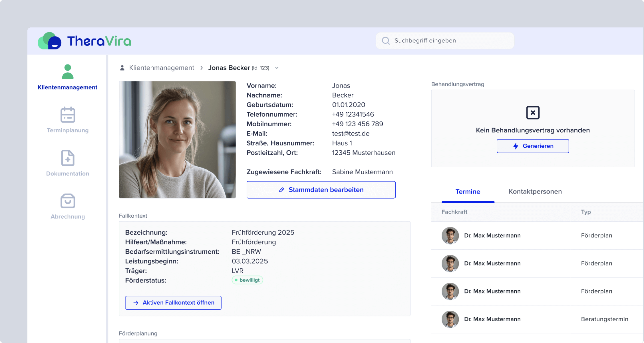Click the Suchbegriff eingeben search field

point(445,41)
